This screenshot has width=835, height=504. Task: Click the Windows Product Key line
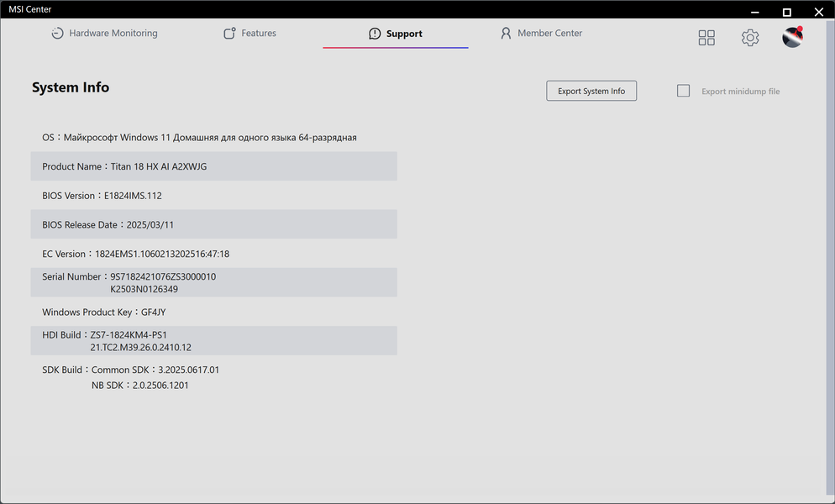pos(104,312)
